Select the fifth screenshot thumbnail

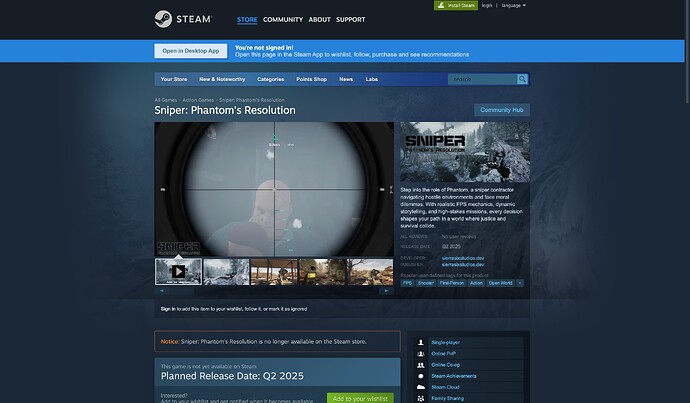(370, 272)
